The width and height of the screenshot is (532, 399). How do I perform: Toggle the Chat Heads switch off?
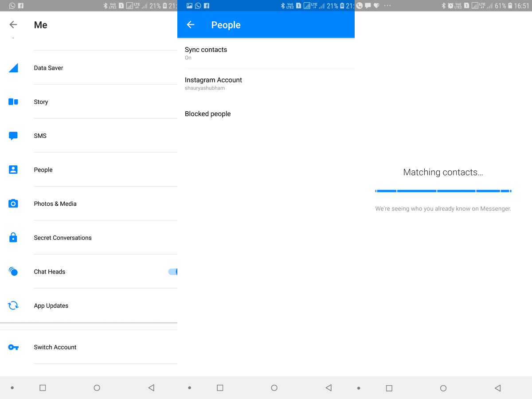[x=173, y=271]
